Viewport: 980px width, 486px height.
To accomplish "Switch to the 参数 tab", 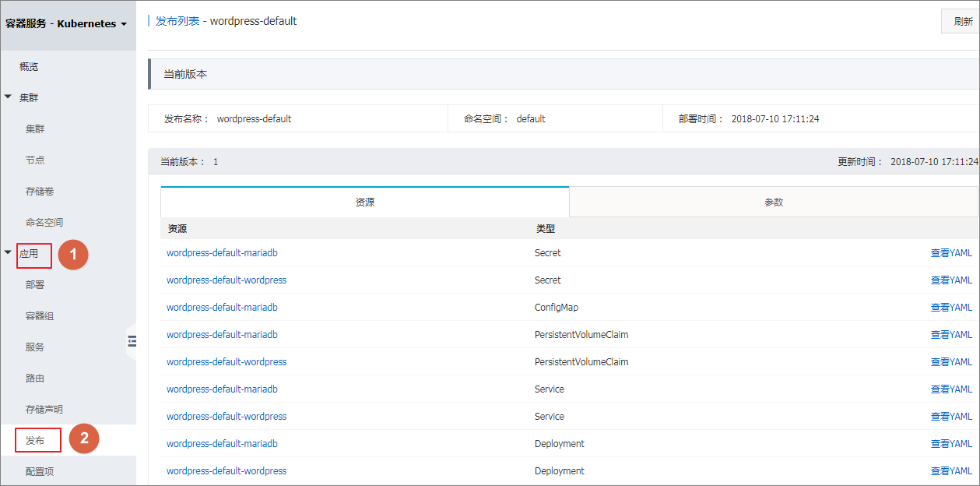I will click(x=774, y=202).
